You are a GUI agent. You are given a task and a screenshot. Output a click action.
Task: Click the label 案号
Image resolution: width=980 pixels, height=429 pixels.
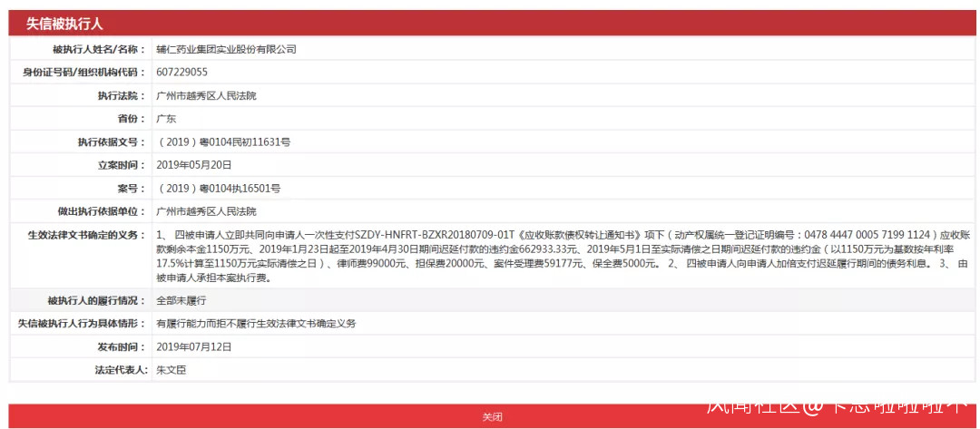coord(132,188)
